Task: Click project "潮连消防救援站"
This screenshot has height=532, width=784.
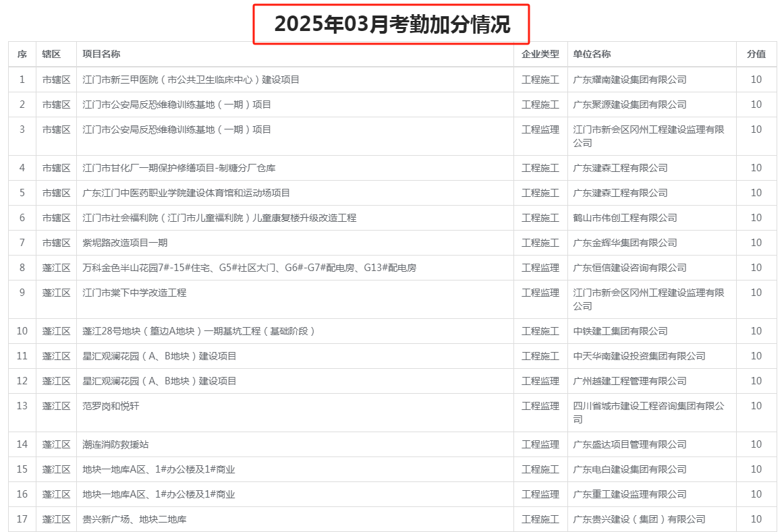Action: tap(115, 444)
